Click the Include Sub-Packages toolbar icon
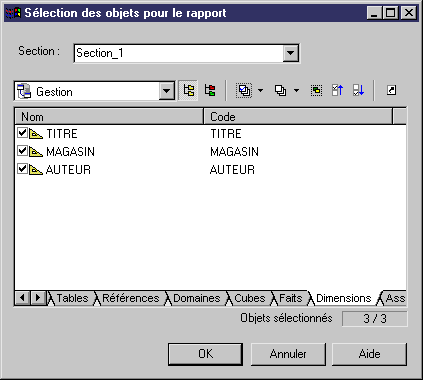Screen dimensions: 423x380 click(x=189, y=90)
